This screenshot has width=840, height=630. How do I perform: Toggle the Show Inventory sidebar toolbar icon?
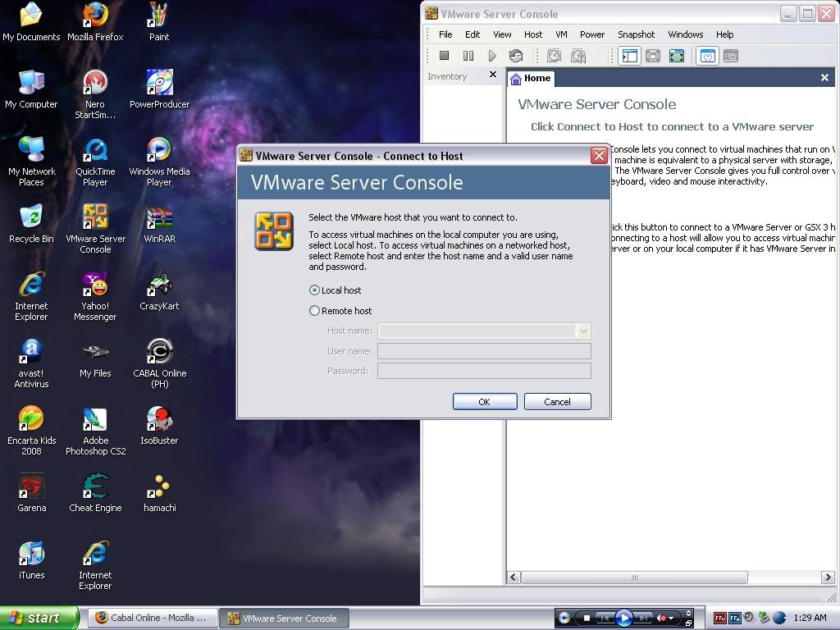(629, 56)
